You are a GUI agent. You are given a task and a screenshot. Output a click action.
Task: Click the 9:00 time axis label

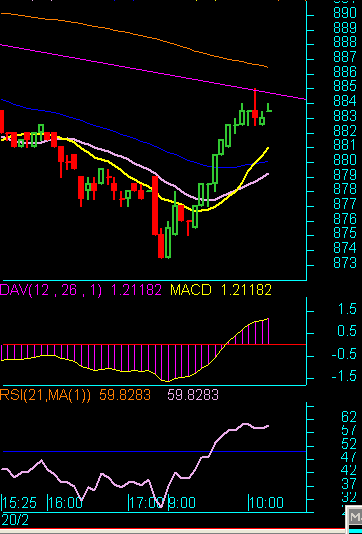(x=182, y=503)
